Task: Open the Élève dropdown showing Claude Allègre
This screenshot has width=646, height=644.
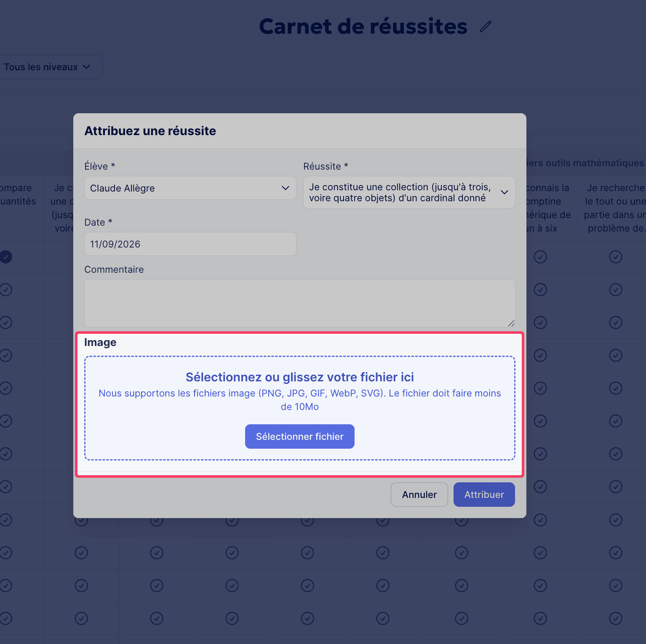Action: coord(190,188)
